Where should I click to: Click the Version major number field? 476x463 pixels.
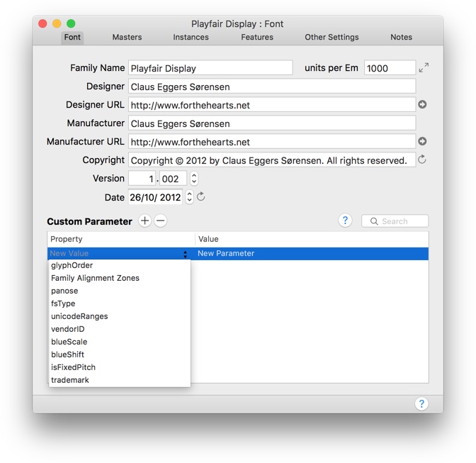(x=142, y=179)
